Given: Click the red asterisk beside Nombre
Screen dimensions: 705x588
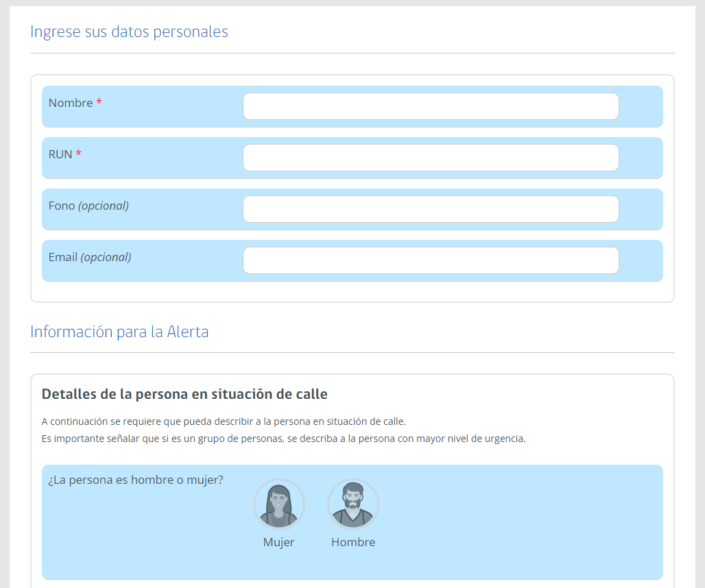Looking at the screenshot, I should pyautogui.click(x=99, y=103).
